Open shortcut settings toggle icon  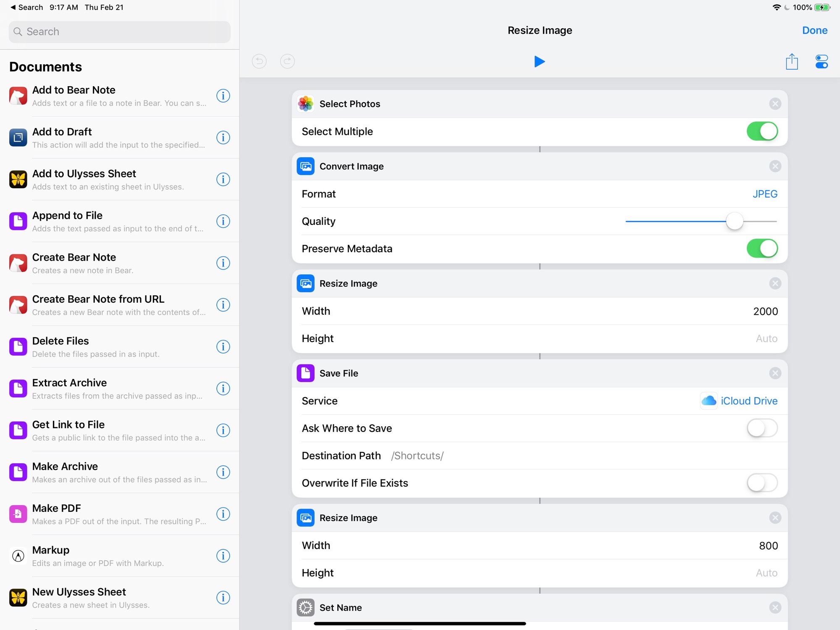[821, 62]
